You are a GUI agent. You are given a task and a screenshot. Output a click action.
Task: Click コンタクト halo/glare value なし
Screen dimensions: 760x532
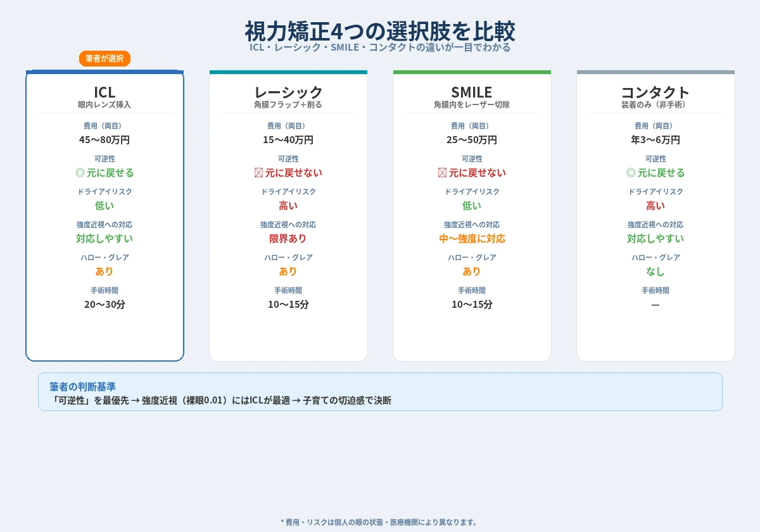[x=655, y=272]
